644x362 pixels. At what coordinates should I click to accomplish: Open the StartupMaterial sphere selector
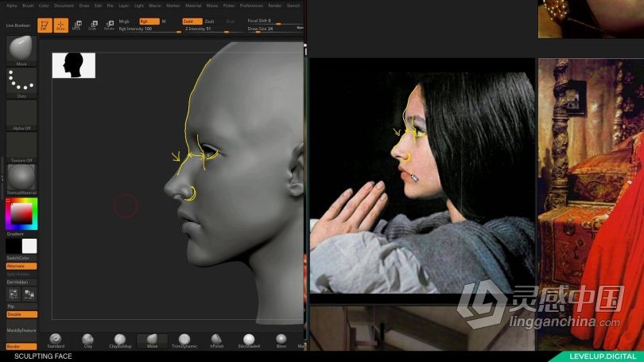[x=21, y=180]
